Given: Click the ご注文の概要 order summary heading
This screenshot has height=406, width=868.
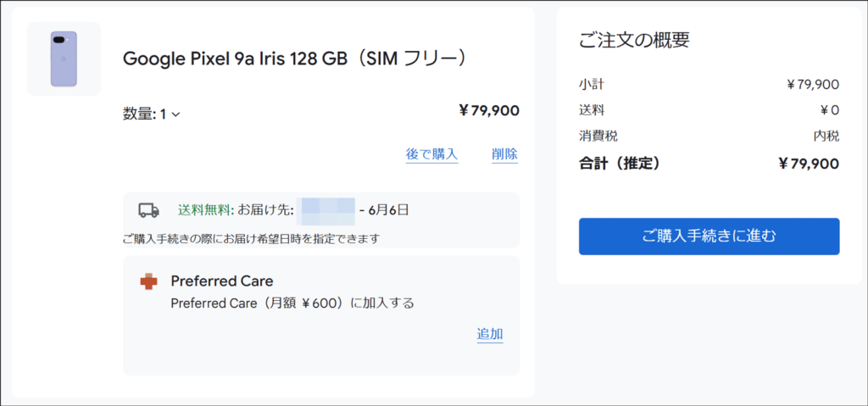Looking at the screenshot, I should coord(634,40).
